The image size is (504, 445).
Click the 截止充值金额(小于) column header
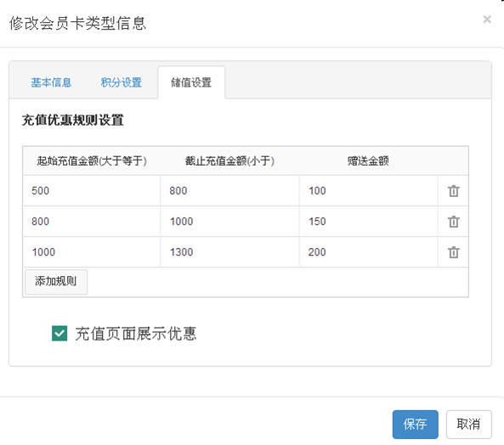[x=229, y=161]
